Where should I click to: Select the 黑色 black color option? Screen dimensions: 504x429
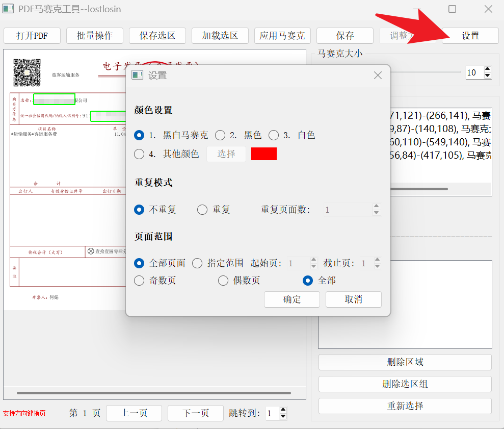click(220, 135)
